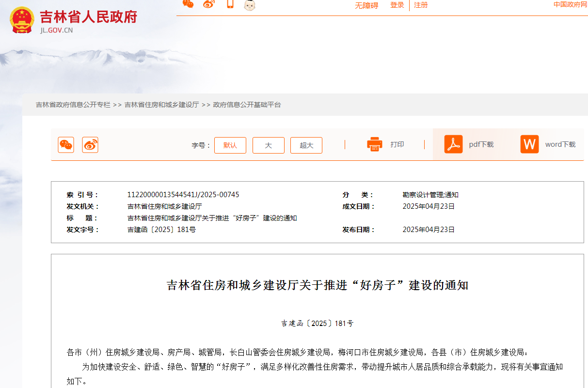Set font size to 超大
The width and height of the screenshot is (588, 388).
tap(306, 145)
